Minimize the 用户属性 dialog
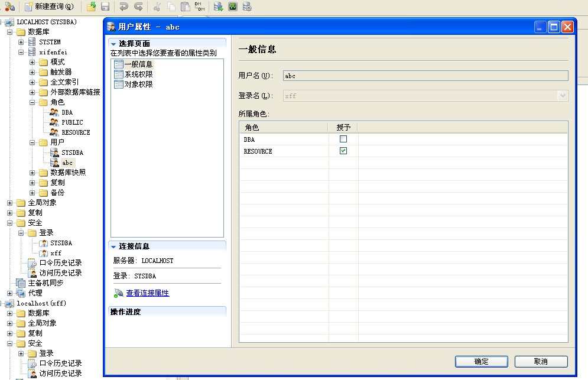This screenshot has width=588, height=380. pos(540,27)
